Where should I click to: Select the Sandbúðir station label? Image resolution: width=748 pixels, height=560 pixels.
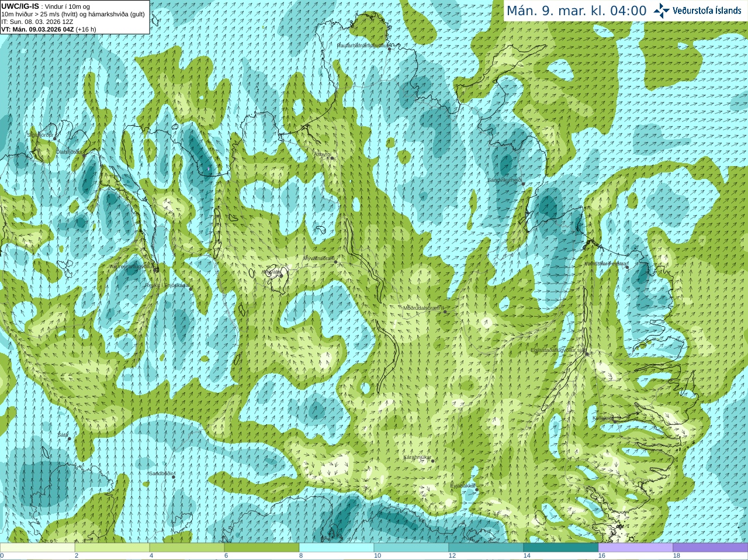(x=161, y=473)
